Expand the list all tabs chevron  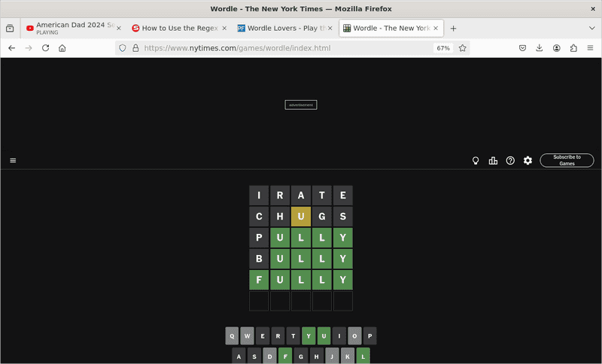click(592, 29)
